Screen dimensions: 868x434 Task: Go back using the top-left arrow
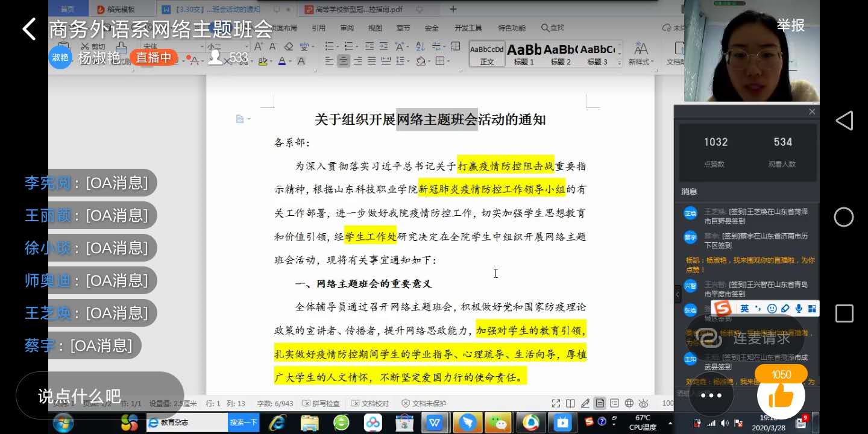(x=29, y=29)
